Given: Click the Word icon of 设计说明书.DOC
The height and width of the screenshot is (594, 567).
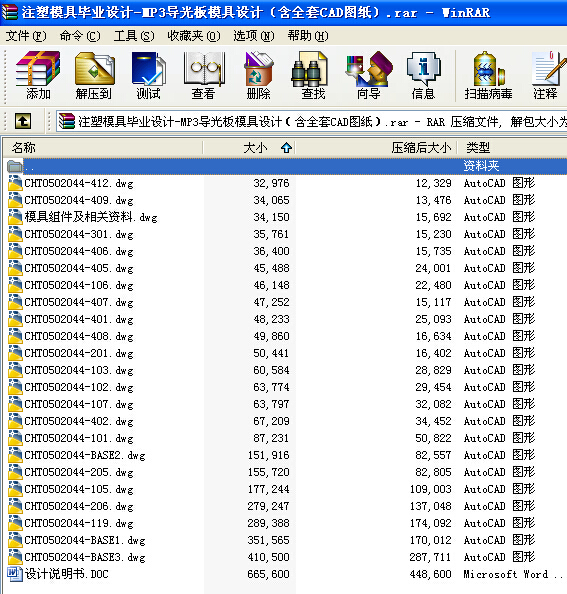Looking at the screenshot, I should [15, 574].
